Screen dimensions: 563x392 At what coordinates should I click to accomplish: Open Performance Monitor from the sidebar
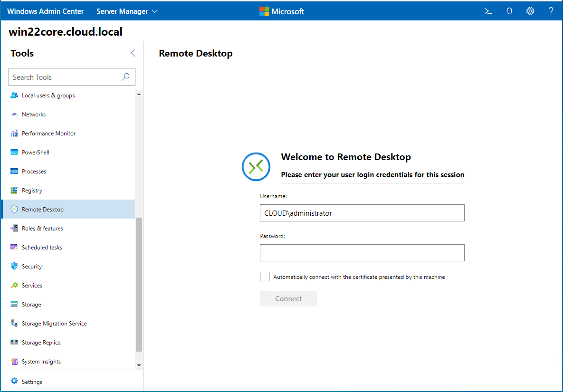pos(48,133)
